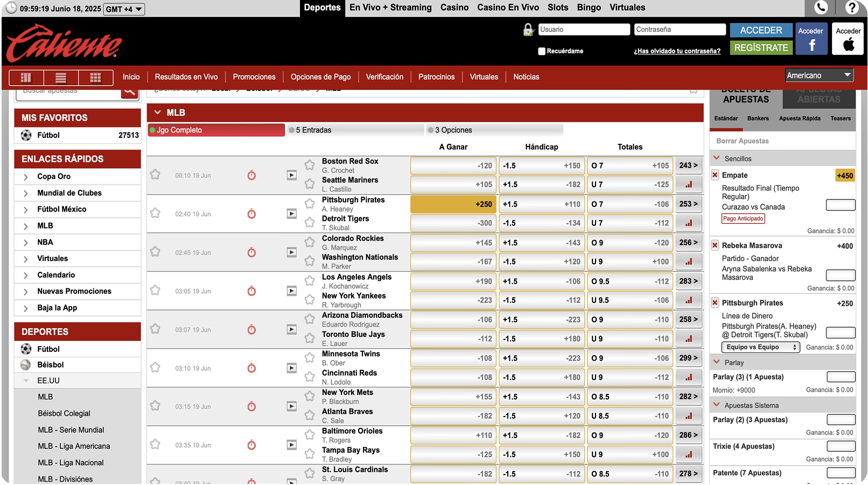Click the Béisbol ball icon in Deportes
The image size is (868, 485).
26,365
